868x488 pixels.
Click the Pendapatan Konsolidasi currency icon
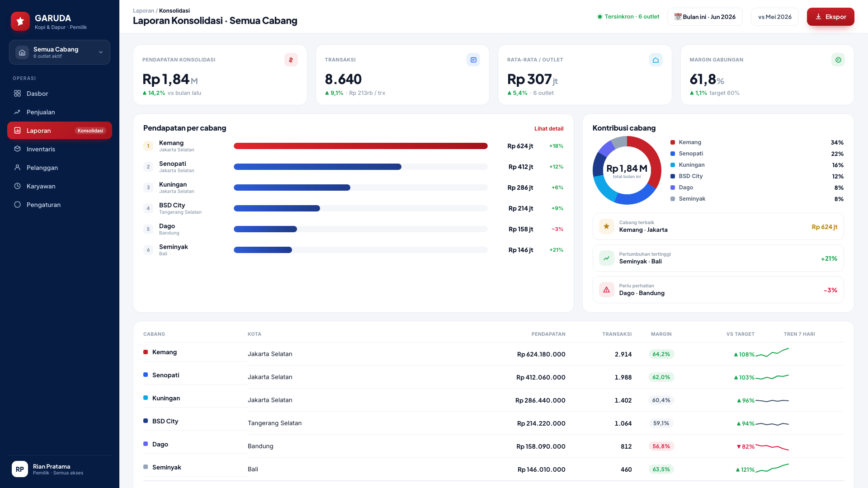click(x=291, y=60)
